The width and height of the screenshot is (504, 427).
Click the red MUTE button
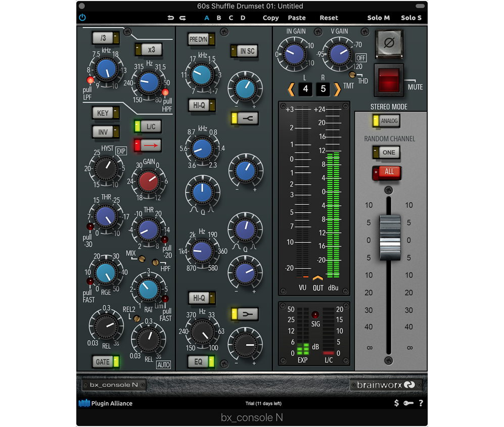[389, 80]
